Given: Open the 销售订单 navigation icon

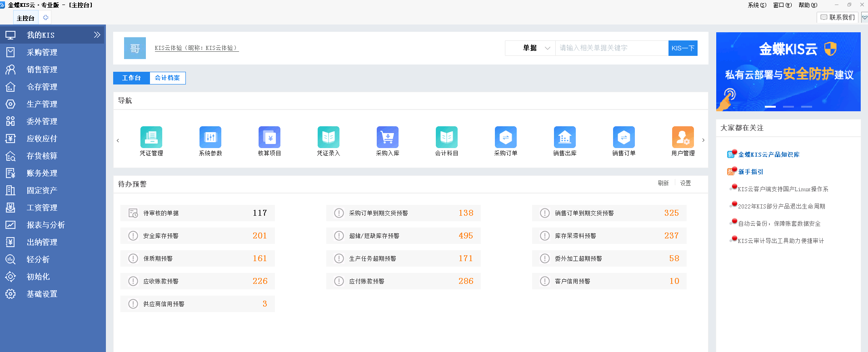Looking at the screenshot, I should pos(624,137).
